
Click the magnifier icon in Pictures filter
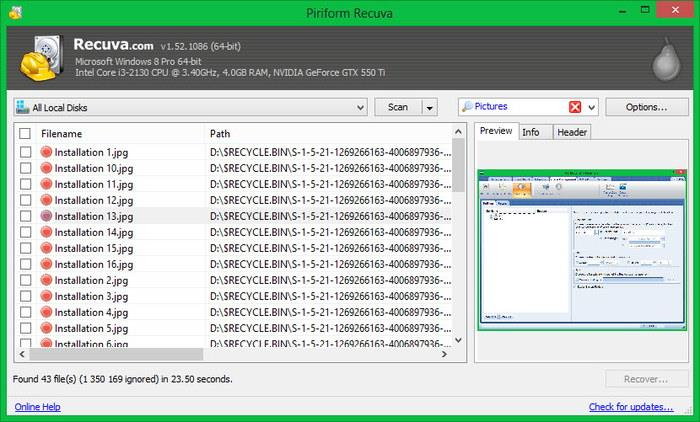[467, 107]
